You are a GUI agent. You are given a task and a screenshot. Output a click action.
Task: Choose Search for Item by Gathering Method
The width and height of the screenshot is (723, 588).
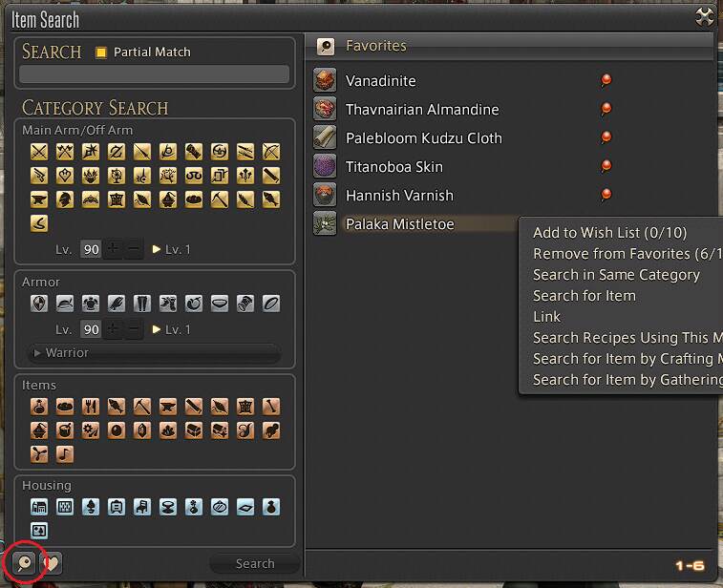pos(627,380)
